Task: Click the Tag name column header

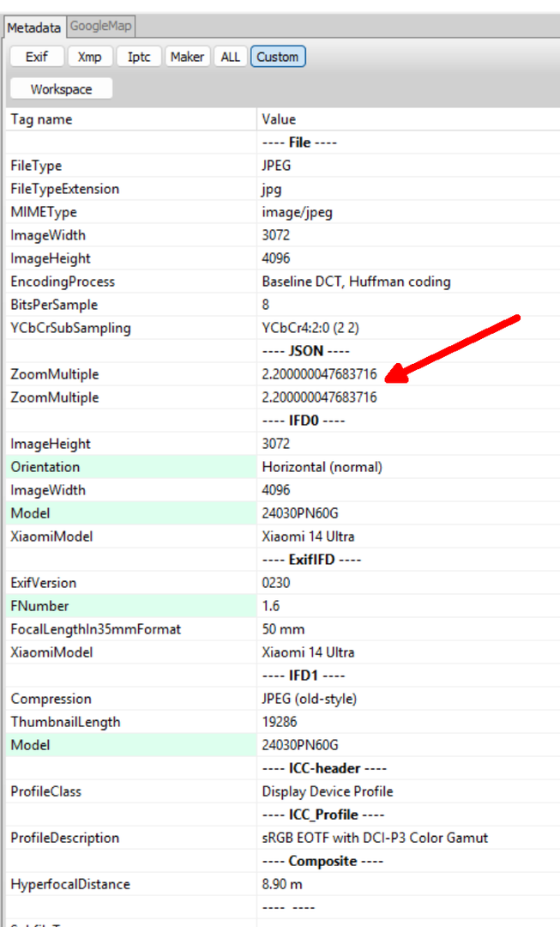Action: click(129, 119)
